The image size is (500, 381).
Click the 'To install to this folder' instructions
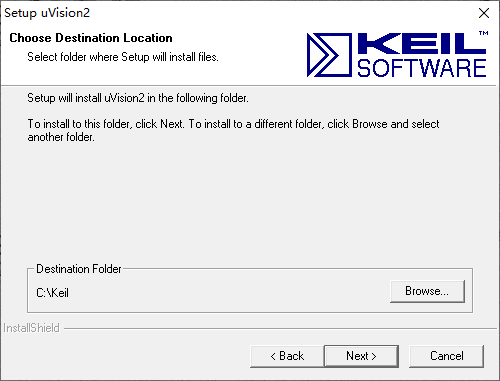(233, 124)
